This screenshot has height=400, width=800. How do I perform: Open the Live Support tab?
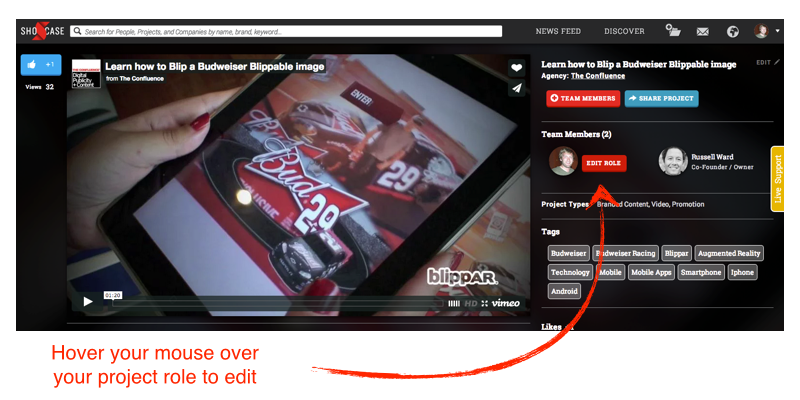[x=777, y=179]
